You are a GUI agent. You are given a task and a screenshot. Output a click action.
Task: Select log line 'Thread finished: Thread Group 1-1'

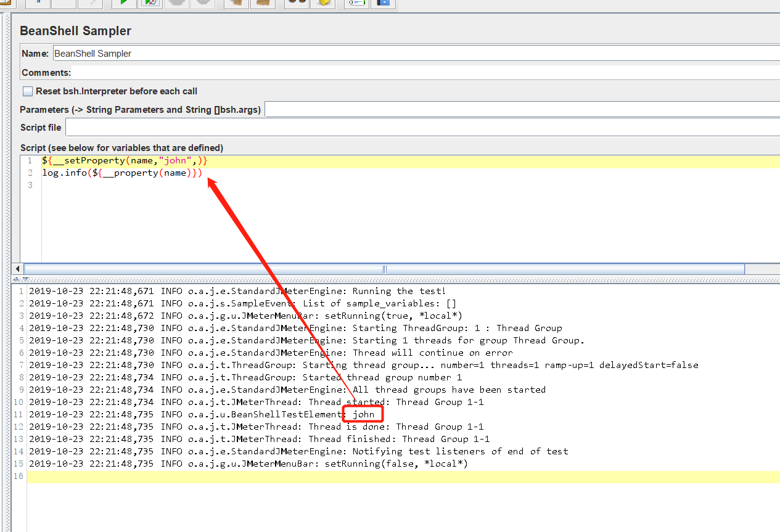[259, 439]
